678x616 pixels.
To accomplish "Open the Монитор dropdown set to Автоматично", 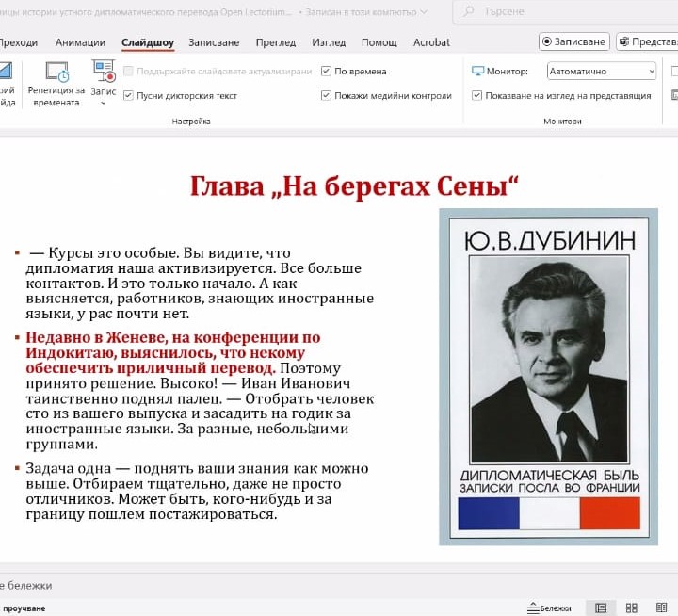I will (x=601, y=72).
